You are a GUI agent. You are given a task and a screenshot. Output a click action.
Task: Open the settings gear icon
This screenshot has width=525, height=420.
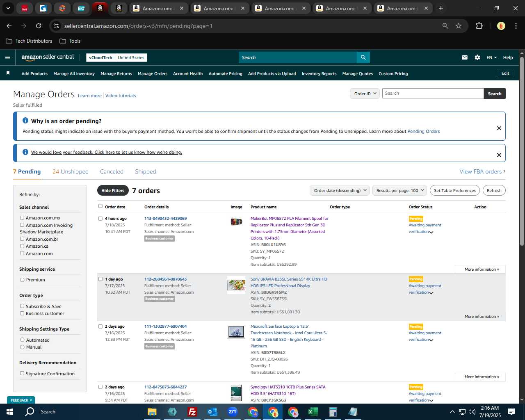[x=477, y=57]
